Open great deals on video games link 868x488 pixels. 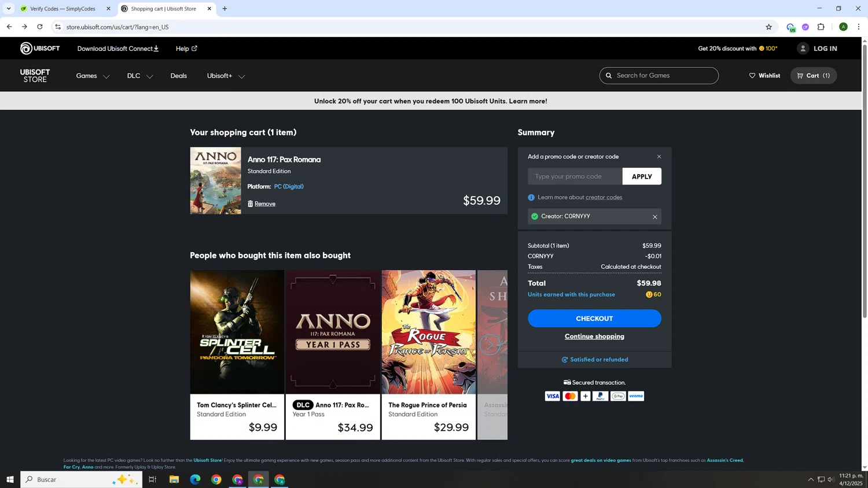click(x=601, y=460)
